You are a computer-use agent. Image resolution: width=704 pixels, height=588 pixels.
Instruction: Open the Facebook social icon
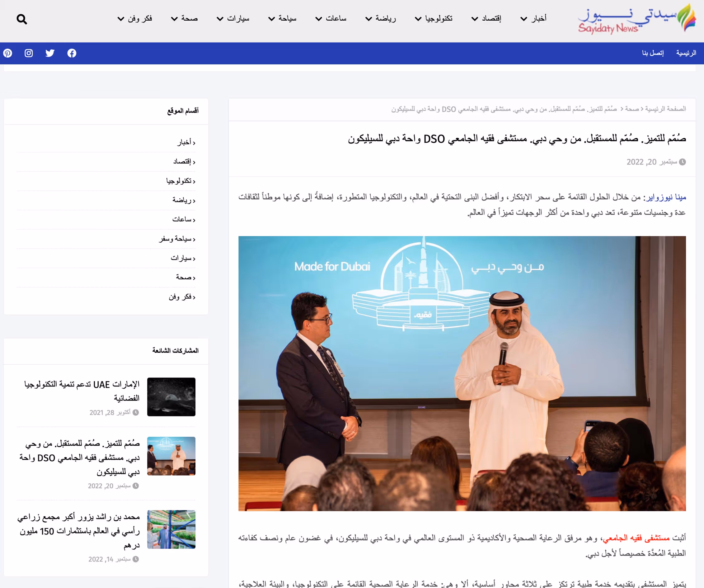pos(72,53)
